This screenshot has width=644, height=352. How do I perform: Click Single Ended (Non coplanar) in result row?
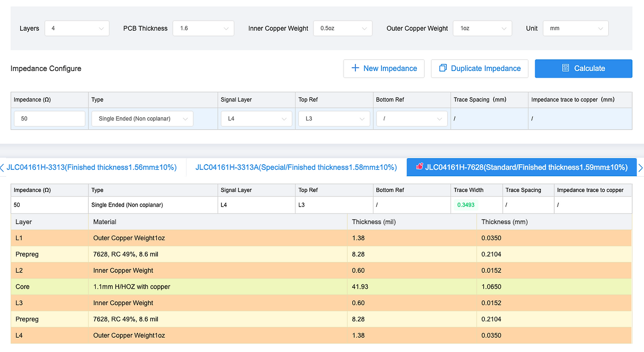tap(127, 205)
